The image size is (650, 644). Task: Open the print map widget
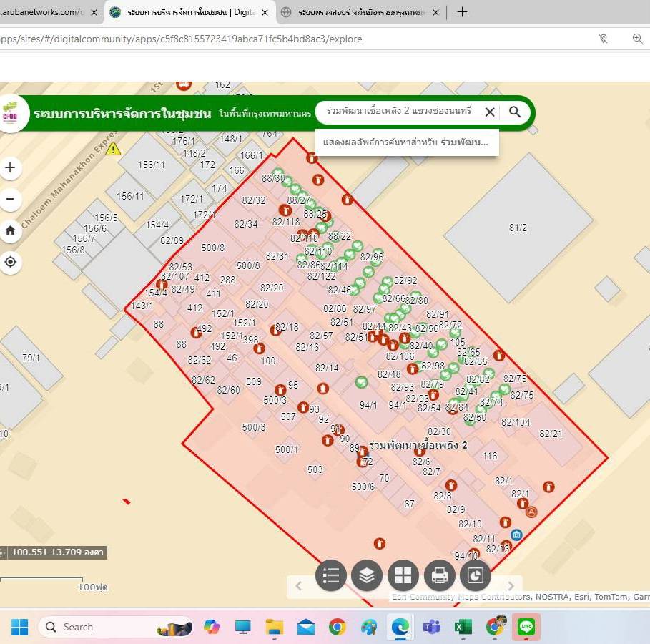point(439,575)
